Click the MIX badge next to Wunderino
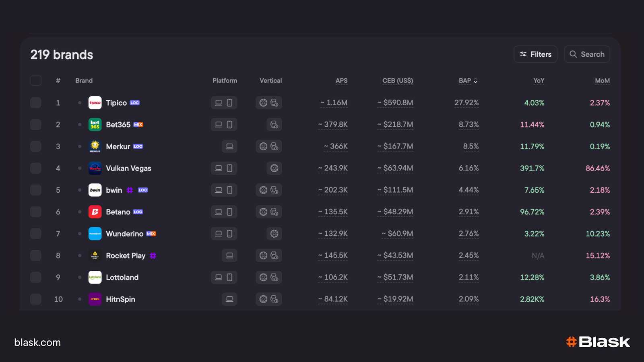The height and width of the screenshot is (362, 644). [x=151, y=234]
